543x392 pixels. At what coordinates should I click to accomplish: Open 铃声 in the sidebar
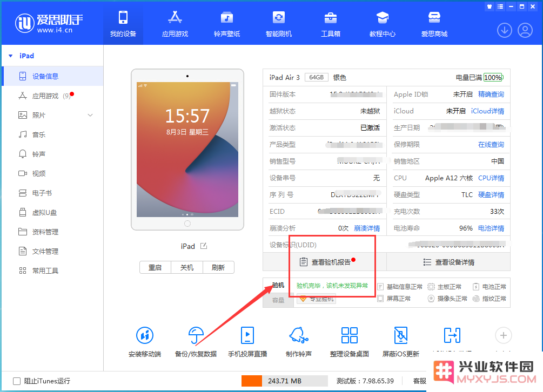click(52, 154)
